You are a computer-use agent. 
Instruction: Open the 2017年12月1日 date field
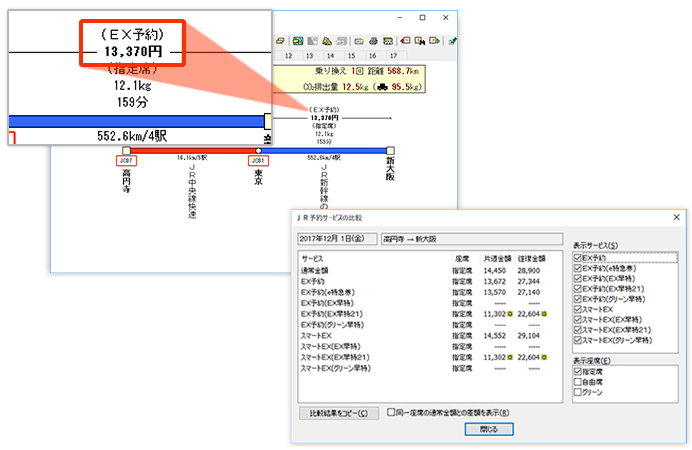(x=337, y=239)
